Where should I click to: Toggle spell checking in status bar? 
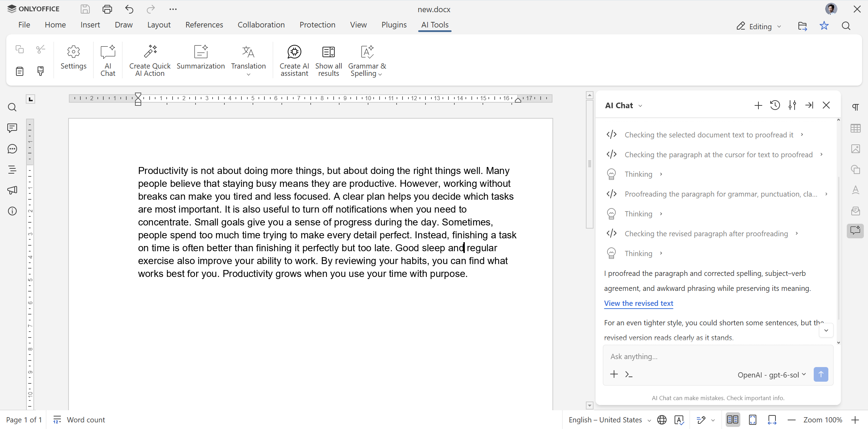(x=679, y=420)
